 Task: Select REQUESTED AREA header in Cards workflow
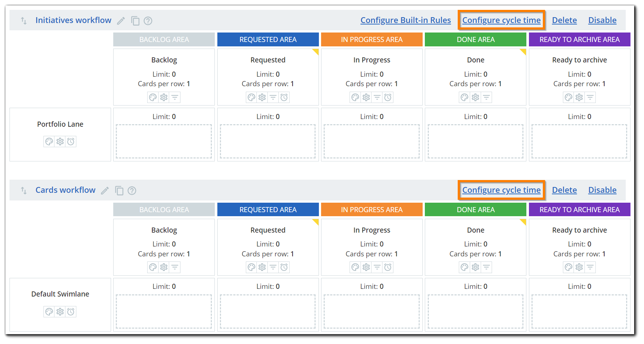pyautogui.click(x=268, y=210)
